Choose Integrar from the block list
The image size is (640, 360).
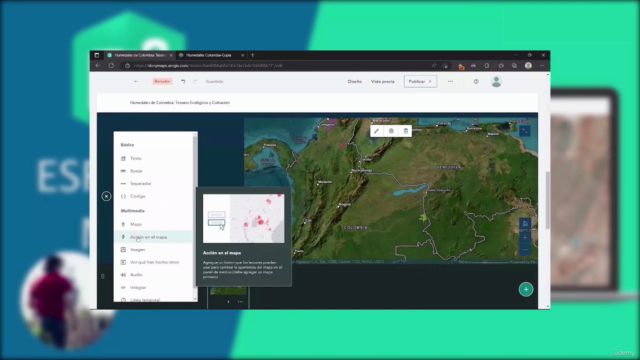(x=153, y=287)
